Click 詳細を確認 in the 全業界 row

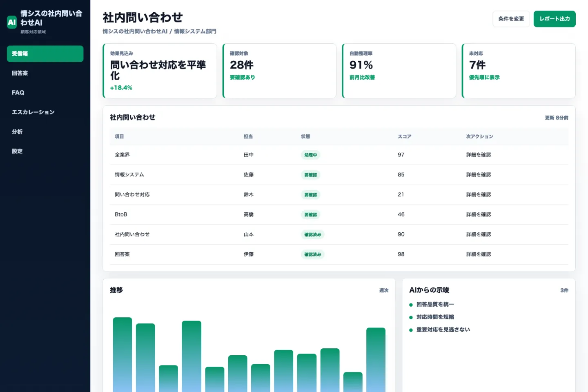(479, 155)
